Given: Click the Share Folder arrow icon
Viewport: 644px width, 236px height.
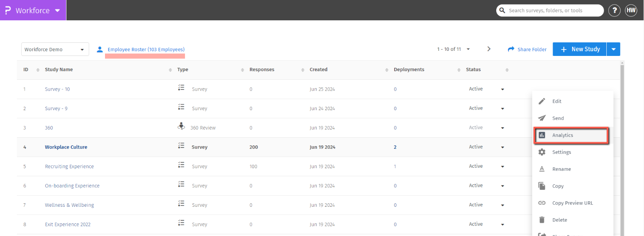Looking at the screenshot, I should [511, 49].
